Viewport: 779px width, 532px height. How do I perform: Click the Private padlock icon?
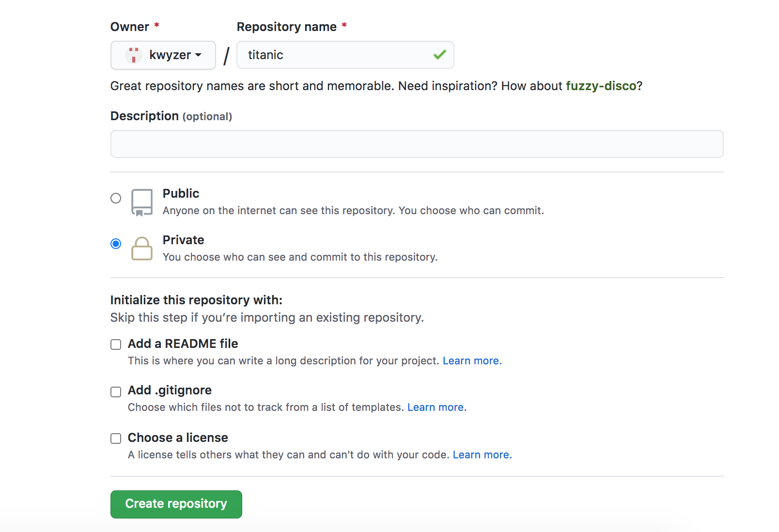(x=142, y=249)
